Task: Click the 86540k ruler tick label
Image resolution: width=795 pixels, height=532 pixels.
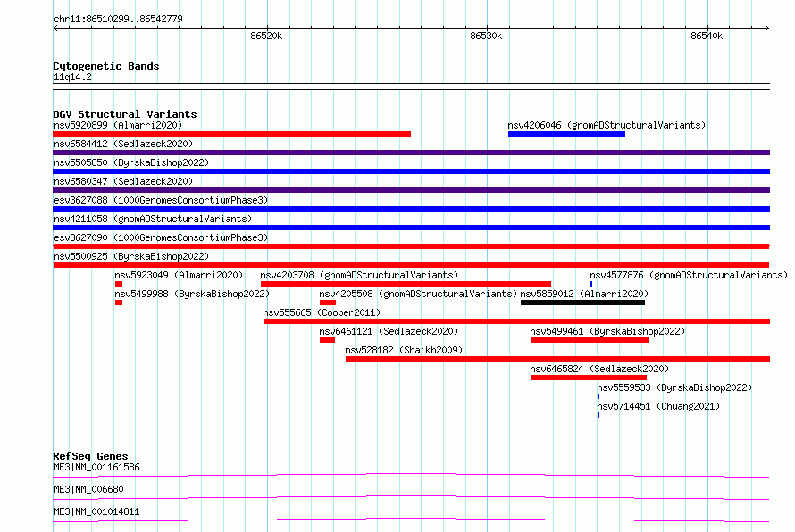Action: click(x=707, y=36)
